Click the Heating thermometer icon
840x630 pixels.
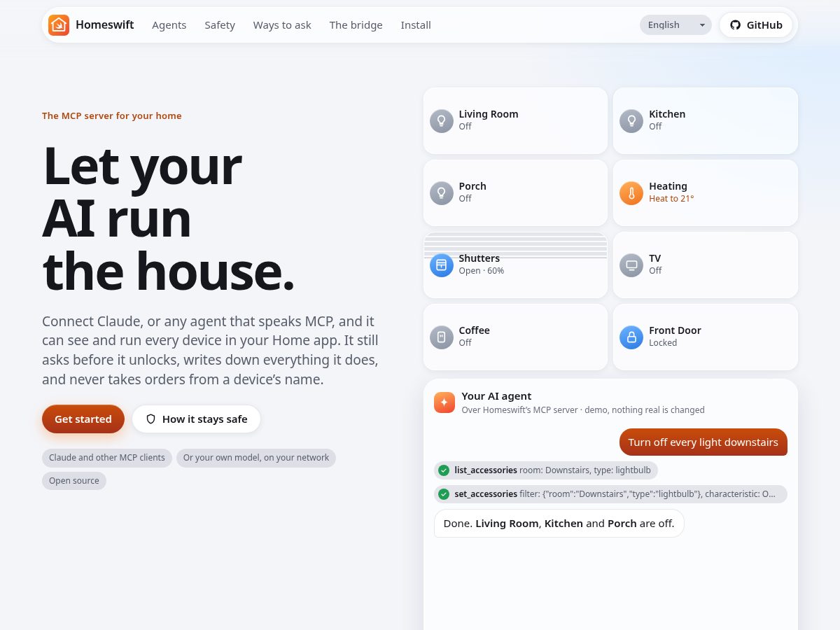coord(631,193)
